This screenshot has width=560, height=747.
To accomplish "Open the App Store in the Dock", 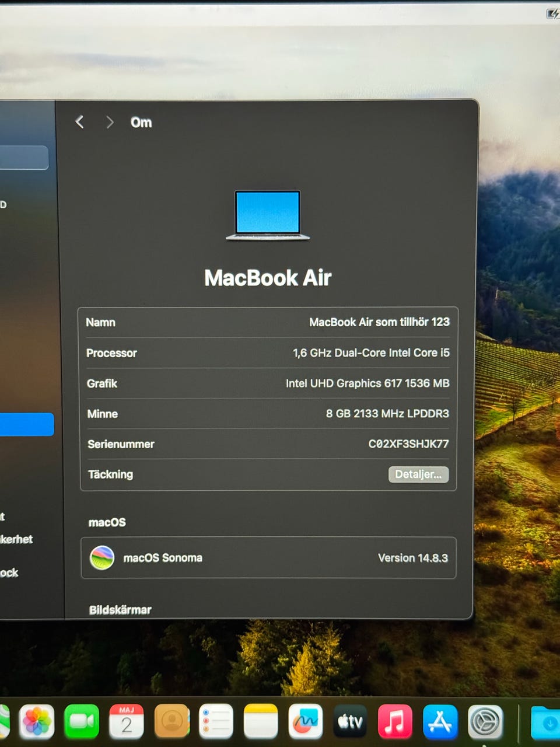I will point(440,722).
